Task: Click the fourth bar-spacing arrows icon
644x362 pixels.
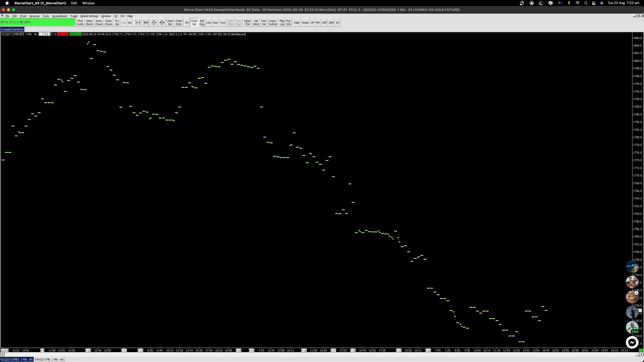Action: [162, 23]
